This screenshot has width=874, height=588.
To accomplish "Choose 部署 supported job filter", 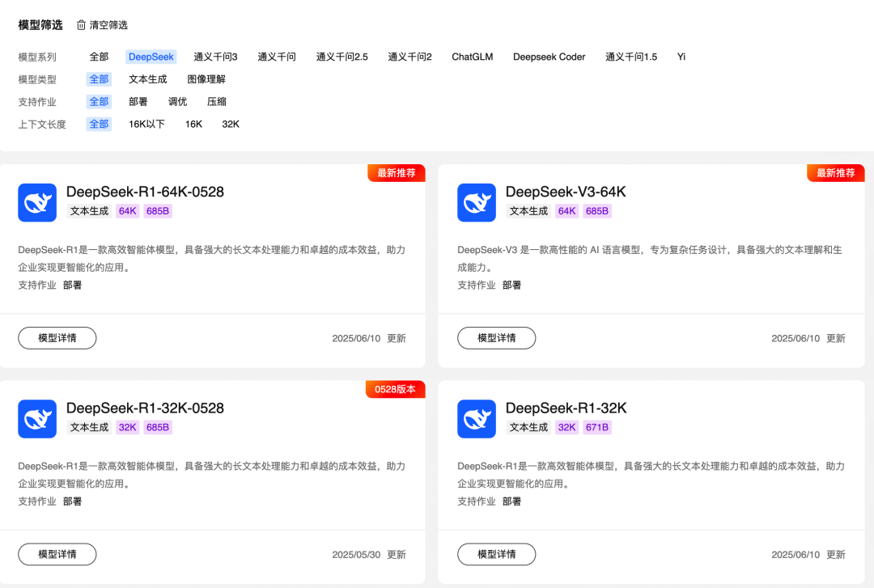I will [x=138, y=101].
